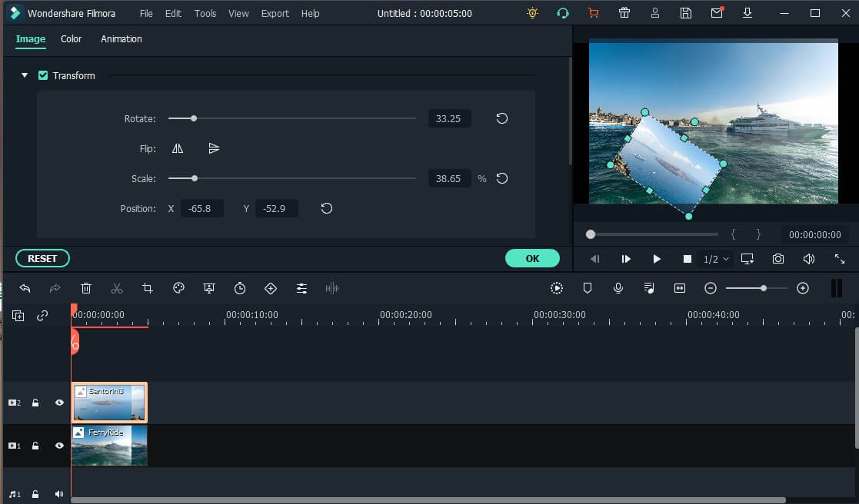Click the green screen icon in toolbar
This screenshot has width=859, height=504.
(209, 288)
